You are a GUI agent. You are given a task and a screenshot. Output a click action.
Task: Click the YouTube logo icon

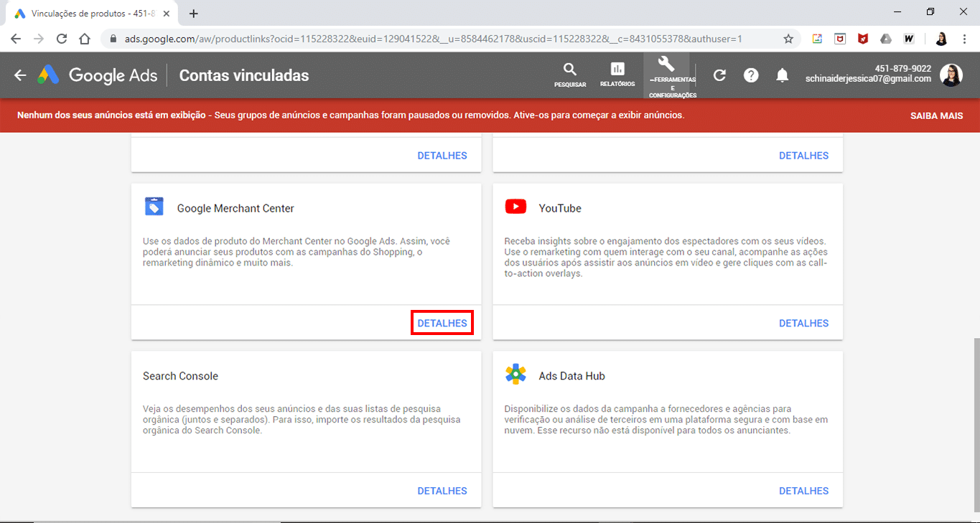point(515,207)
